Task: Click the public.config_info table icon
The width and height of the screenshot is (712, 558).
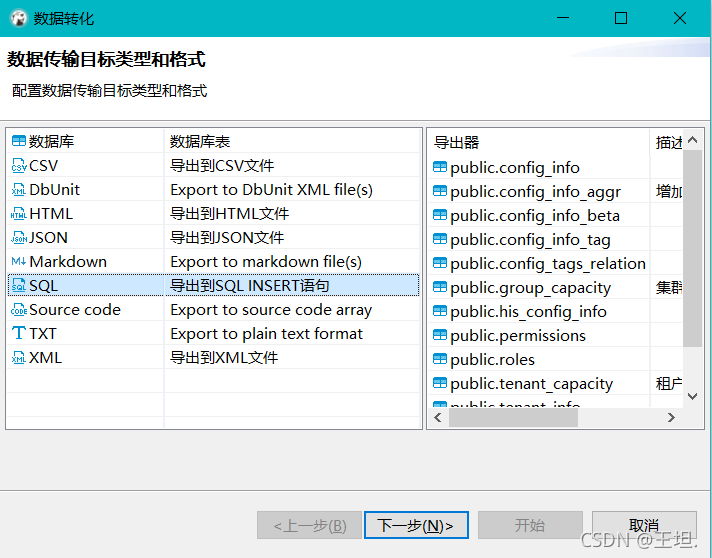Action: tap(440, 167)
